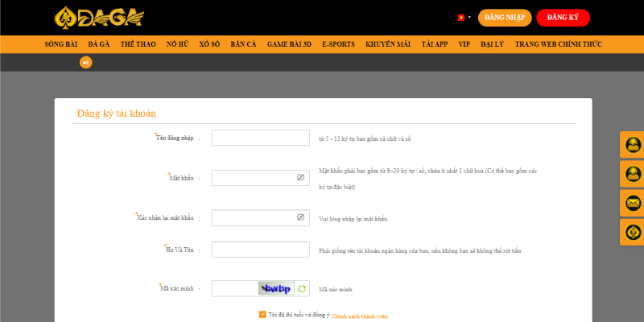
Task: Click the captcha code image
Action: [276, 288]
